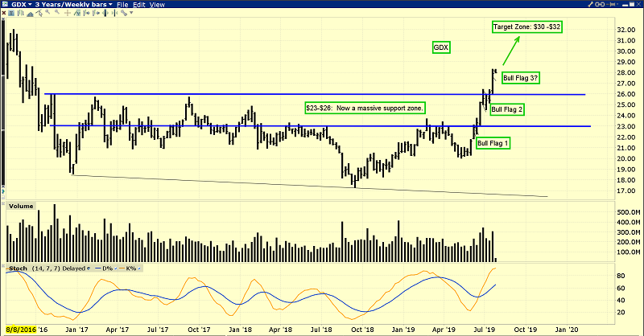The height and width of the screenshot is (336, 644).
Task: Open the dropdown arrow beside the toolbar link icon
Action: (131, 13)
